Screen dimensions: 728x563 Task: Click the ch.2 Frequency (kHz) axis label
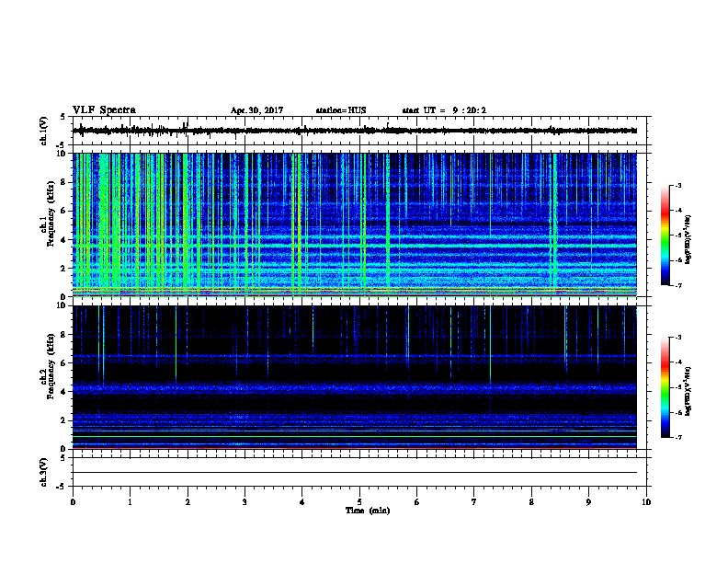click(x=51, y=366)
